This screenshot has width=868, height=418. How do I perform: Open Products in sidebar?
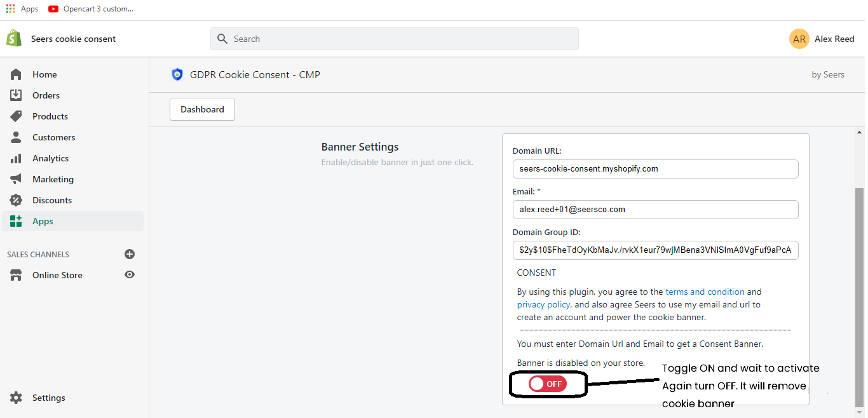(x=50, y=116)
